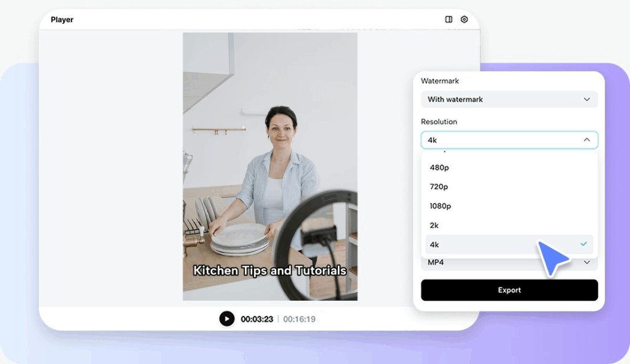Click the current time 00:03:23
The height and width of the screenshot is (364, 630).
(x=257, y=319)
